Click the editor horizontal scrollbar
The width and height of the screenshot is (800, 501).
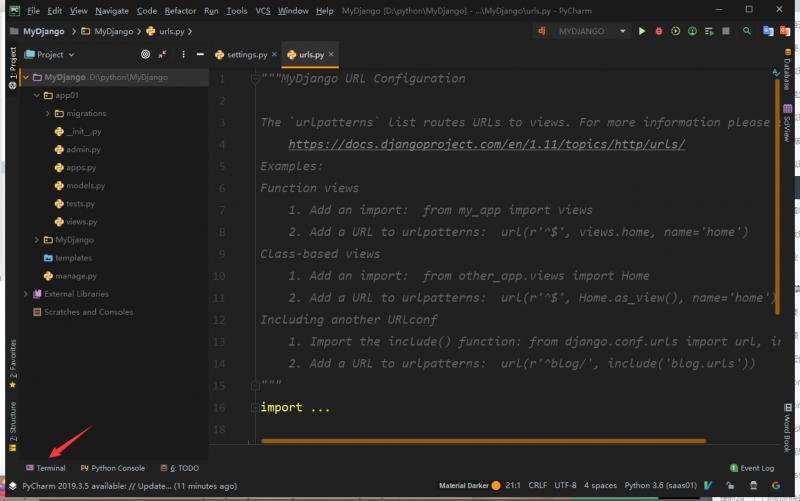(484, 441)
